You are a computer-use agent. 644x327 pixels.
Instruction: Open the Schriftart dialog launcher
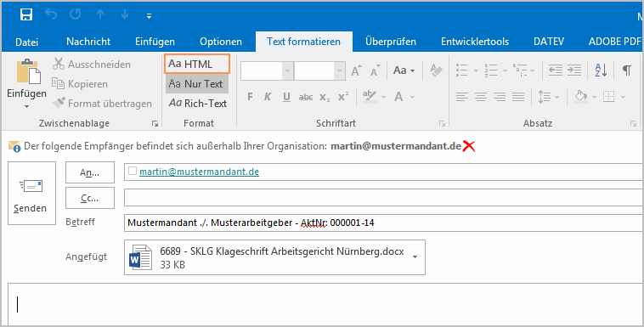click(x=442, y=123)
